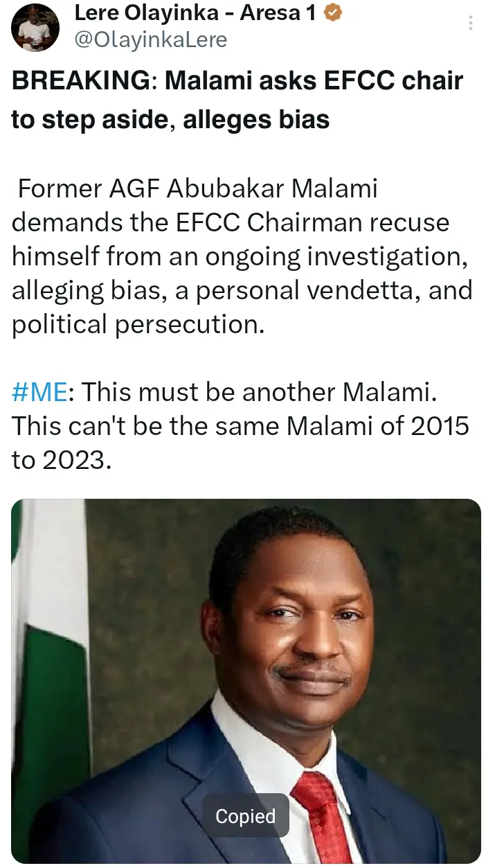Viewport: 495px width, 868px height.
Task: Click the gold verified badge
Action: 332,15
